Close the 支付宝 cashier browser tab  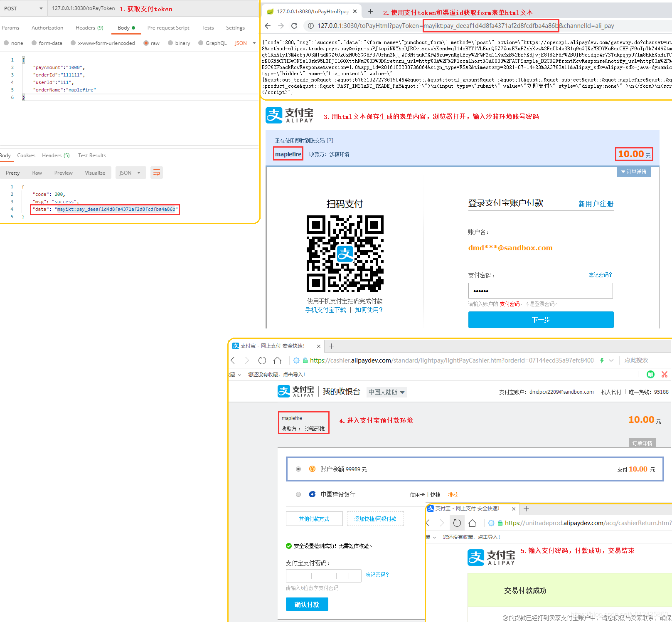coord(319,346)
